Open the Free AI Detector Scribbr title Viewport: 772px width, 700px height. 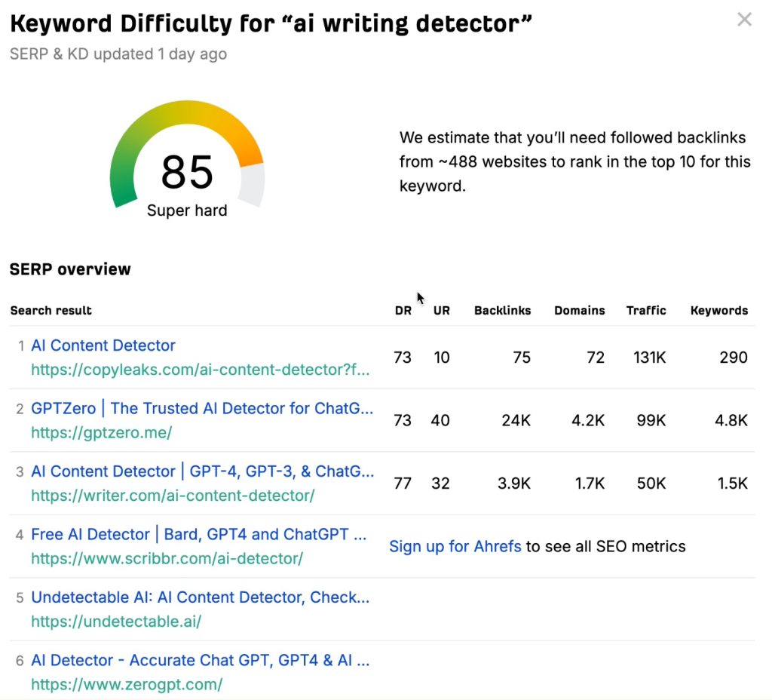[199, 534]
